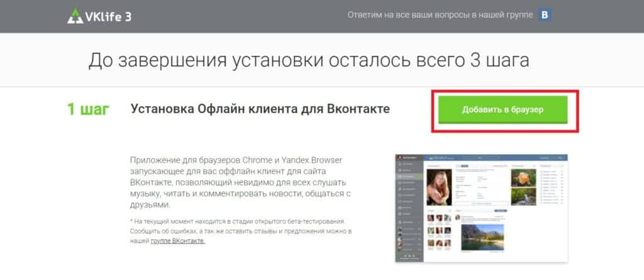Image resolution: width=644 pixels, height=280 pixels.
Task: Click the waterfall photo in preview
Action: (x=523, y=197)
